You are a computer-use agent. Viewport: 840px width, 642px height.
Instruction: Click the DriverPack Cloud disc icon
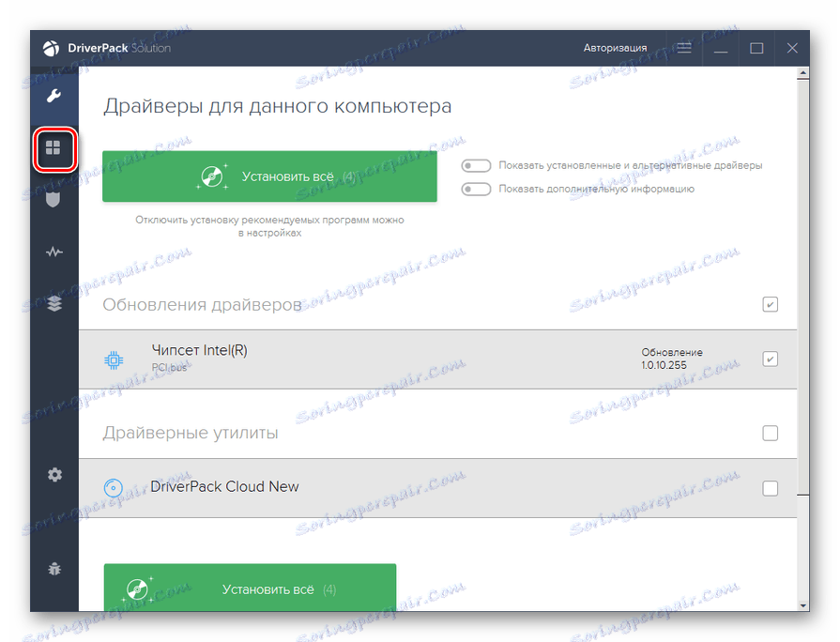(x=113, y=488)
